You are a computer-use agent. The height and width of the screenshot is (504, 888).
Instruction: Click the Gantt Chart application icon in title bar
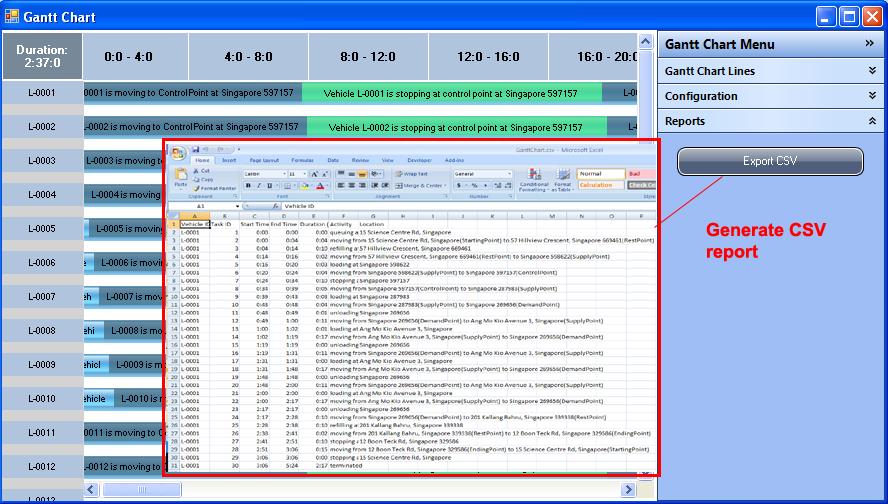tap(12, 16)
